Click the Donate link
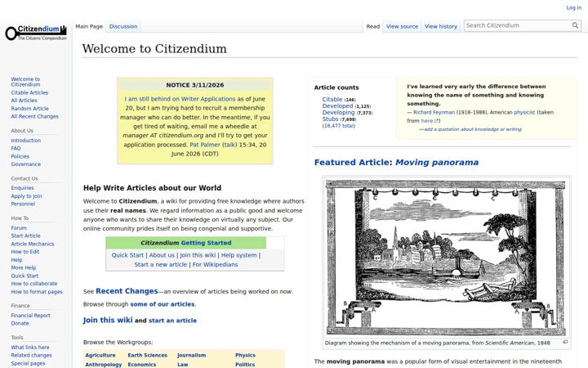Viewport: 588px width, 368px height. [20, 323]
